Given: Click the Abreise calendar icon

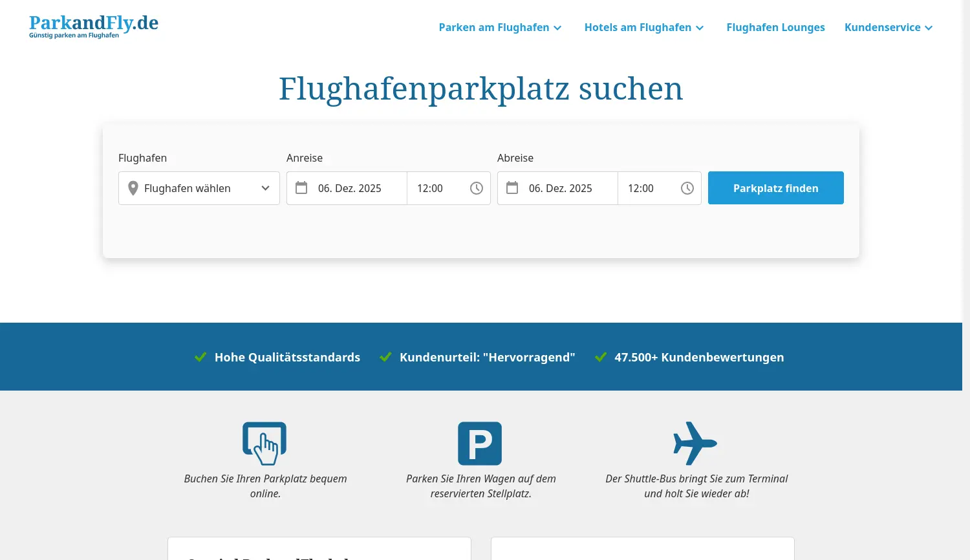Looking at the screenshot, I should (x=512, y=187).
